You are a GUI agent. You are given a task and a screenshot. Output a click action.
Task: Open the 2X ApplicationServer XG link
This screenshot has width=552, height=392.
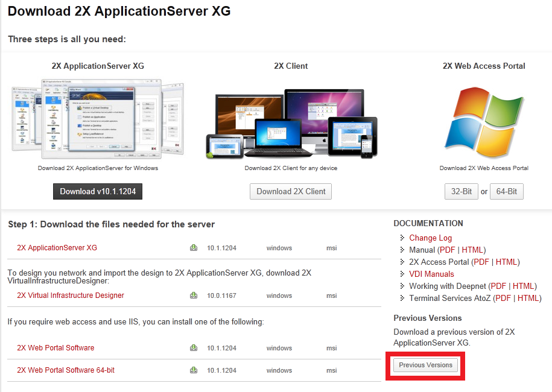pyautogui.click(x=57, y=248)
